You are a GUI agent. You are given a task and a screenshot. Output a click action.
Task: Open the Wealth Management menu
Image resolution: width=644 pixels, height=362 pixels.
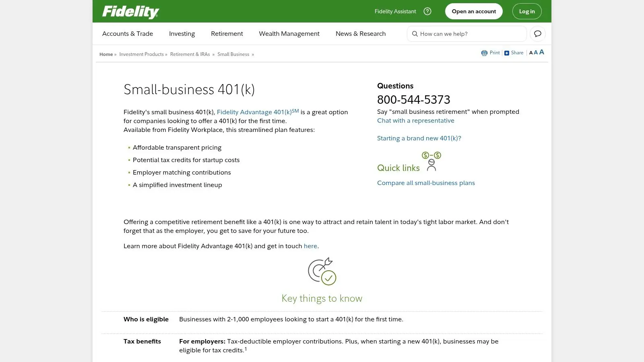tap(289, 34)
